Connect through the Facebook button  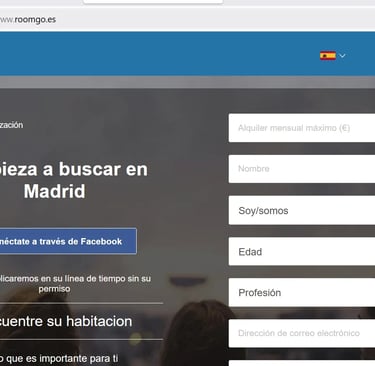68,241
